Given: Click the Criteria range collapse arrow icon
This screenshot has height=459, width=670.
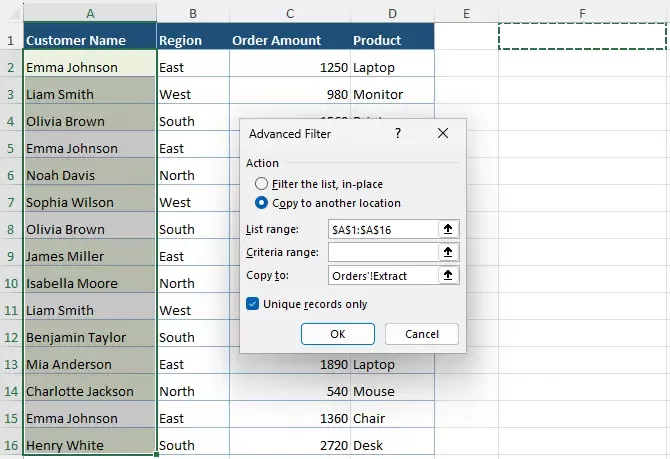Looking at the screenshot, I should click(448, 252).
